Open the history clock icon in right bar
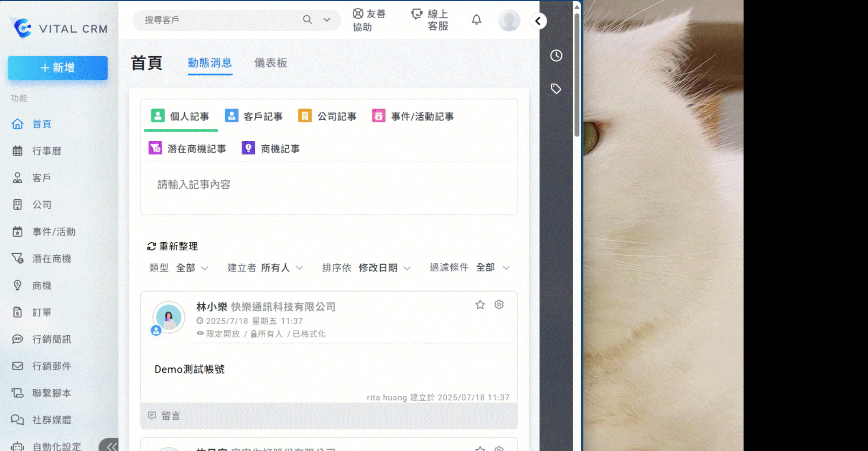 point(556,56)
